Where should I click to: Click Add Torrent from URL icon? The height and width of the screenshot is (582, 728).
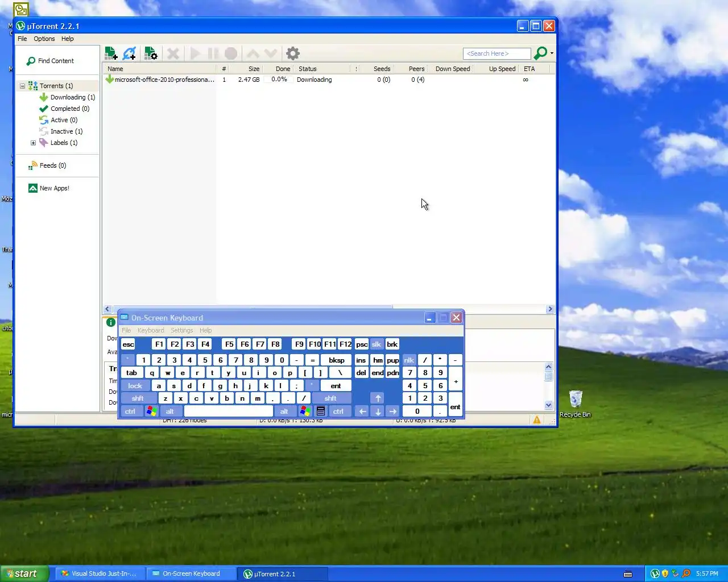click(x=130, y=53)
